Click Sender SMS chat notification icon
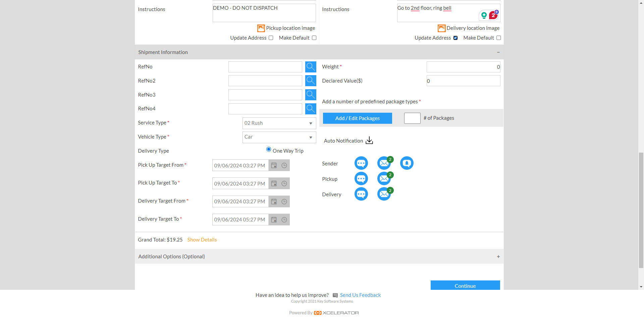 point(361,163)
